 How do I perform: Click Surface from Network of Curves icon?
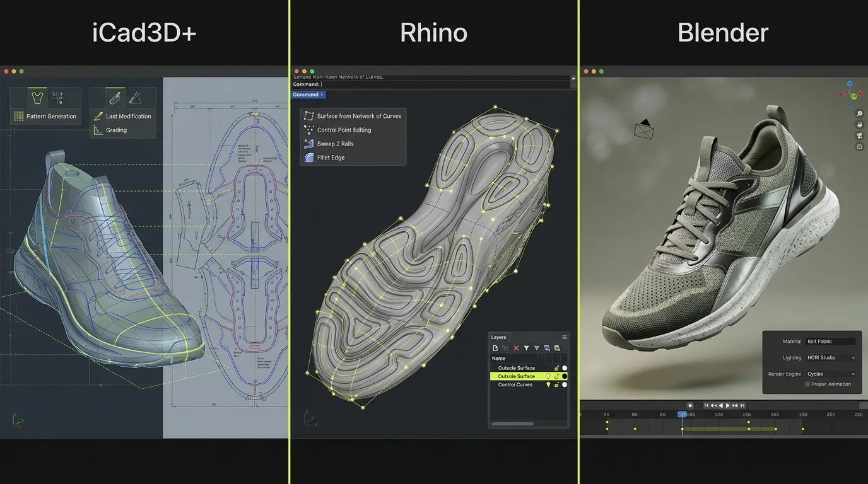point(308,116)
